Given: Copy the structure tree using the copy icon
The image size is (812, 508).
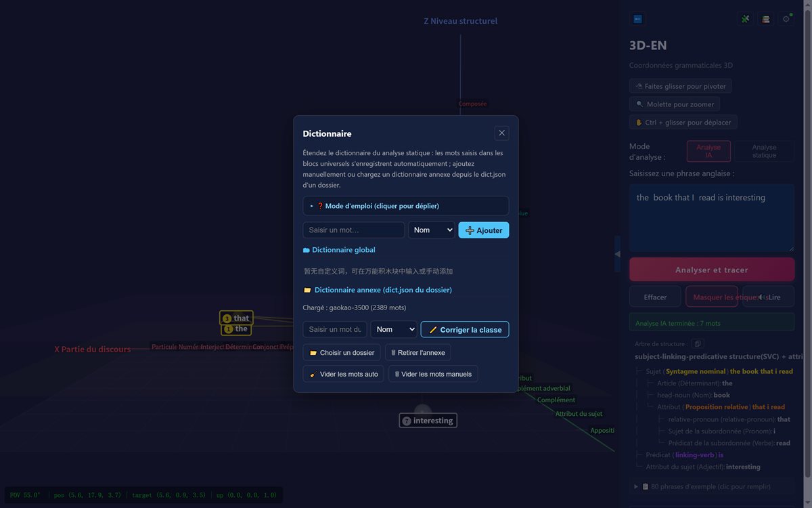Looking at the screenshot, I should tap(698, 344).
